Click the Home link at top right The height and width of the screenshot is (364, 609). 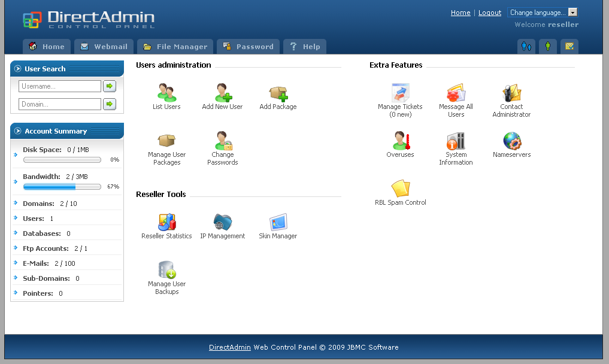[460, 13]
